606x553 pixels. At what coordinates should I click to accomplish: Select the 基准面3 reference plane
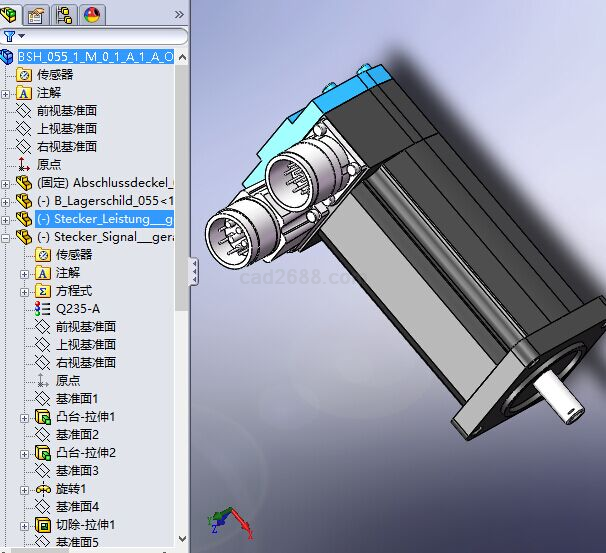(77, 471)
